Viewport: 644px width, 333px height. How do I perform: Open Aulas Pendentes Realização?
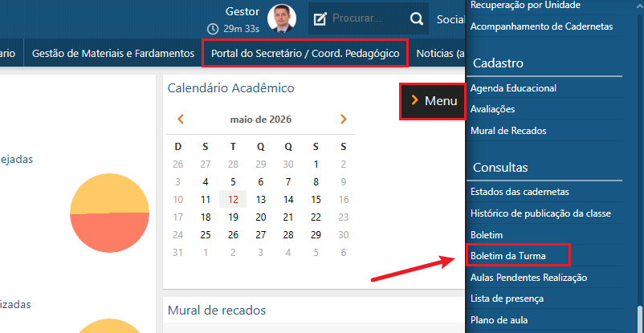pyautogui.click(x=528, y=278)
